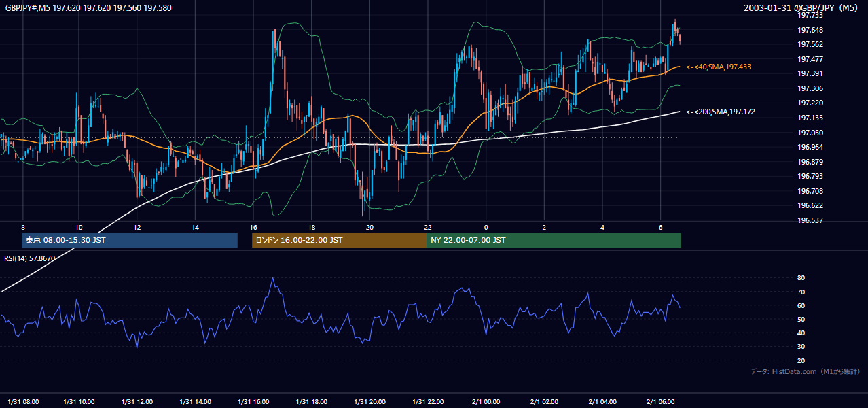Screen dimensions: 868x408
Task: Click price scale value 197.733
Action: (x=810, y=15)
